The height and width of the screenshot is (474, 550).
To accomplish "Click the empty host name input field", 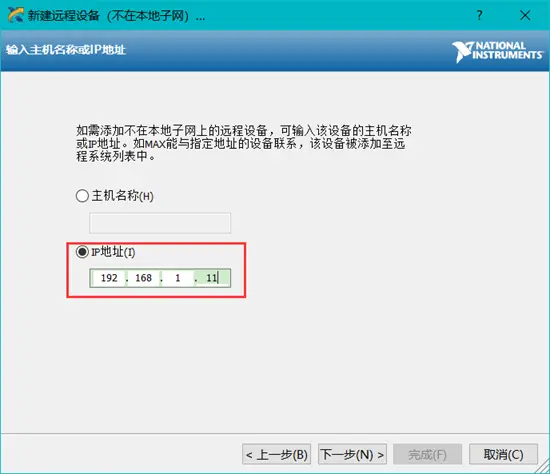I will pos(160,223).
